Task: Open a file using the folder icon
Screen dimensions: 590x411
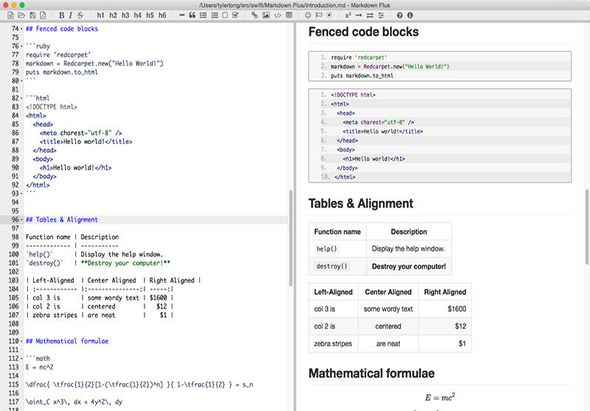Action: [x=21, y=15]
